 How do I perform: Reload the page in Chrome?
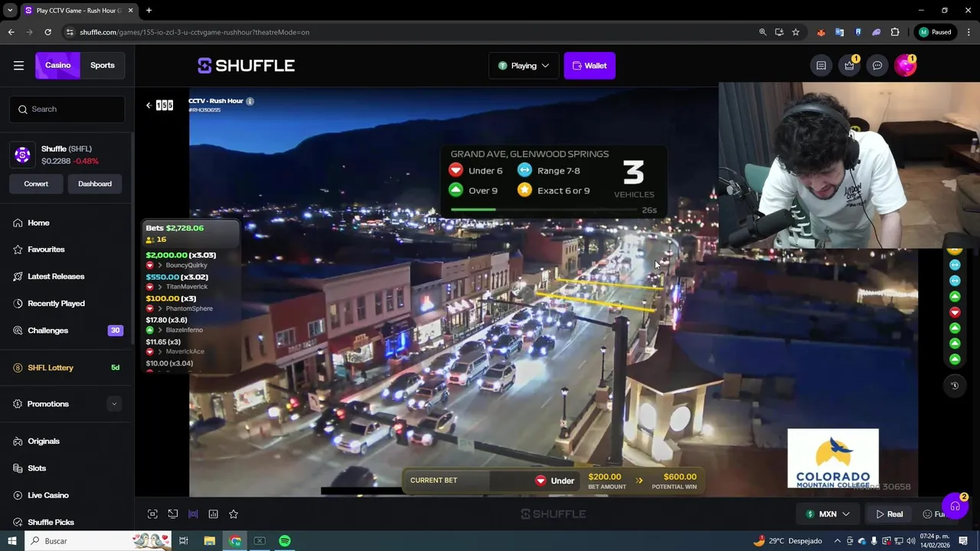click(47, 32)
